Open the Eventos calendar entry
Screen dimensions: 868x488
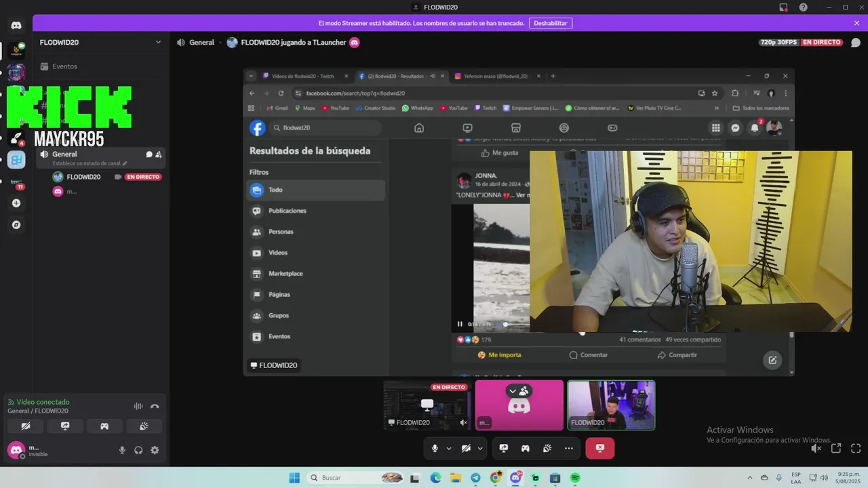pos(100,66)
